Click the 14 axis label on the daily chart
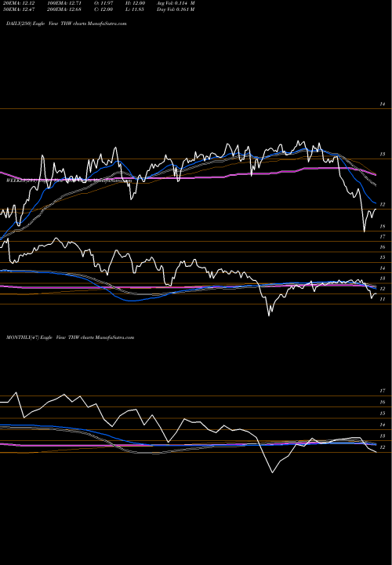Screen dimensions: 392x565 point(383,104)
